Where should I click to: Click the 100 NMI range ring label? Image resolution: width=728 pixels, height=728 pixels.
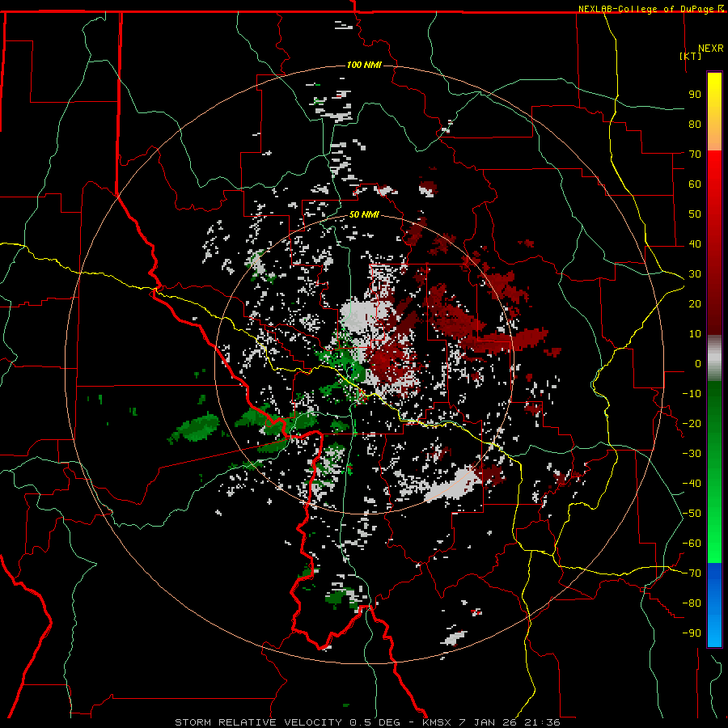click(364, 65)
